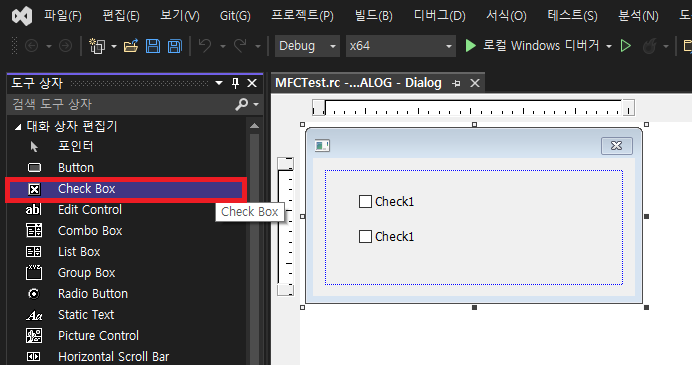This screenshot has height=365, width=692.
Task: Click the vertical ruler top margin handle
Action: tap(286, 164)
